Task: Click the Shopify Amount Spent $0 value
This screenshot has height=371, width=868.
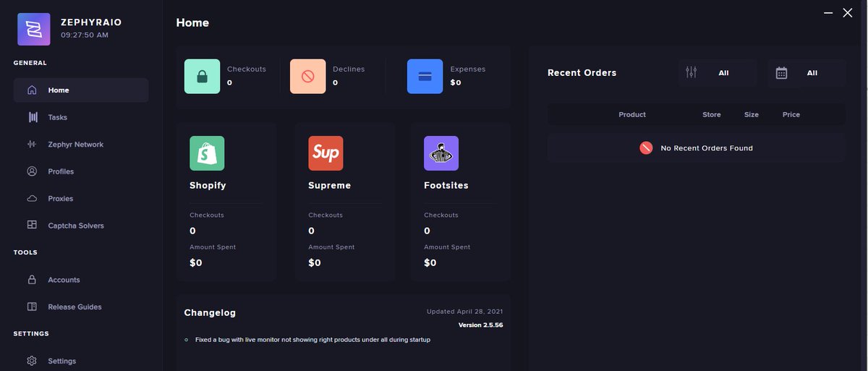Action: click(x=196, y=263)
